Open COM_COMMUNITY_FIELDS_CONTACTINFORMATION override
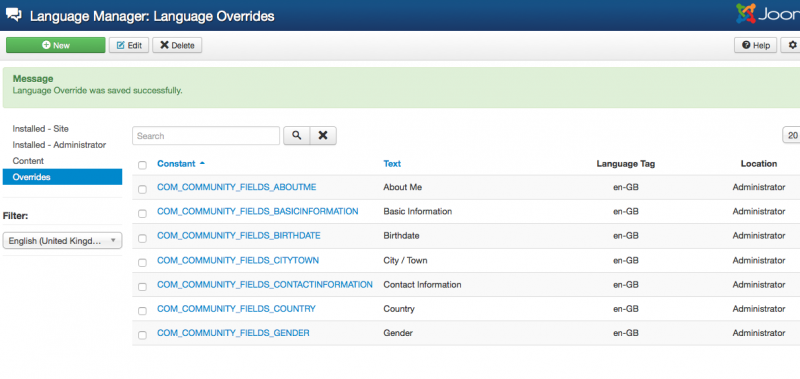 [264, 285]
